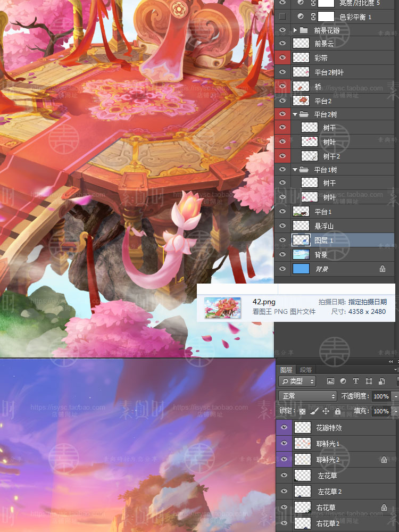Click the 尺寸: 4358 x 2480 text

click(x=358, y=311)
